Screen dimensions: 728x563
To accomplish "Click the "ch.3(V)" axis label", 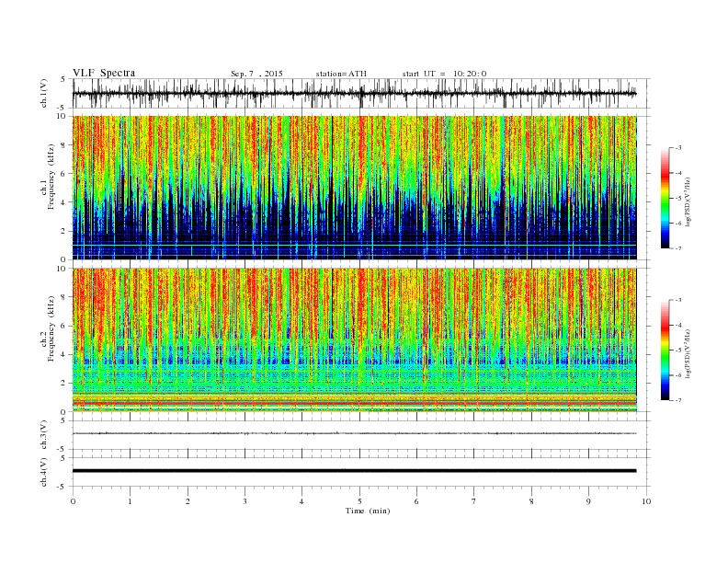I will pyautogui.click(x=44, y=435).
